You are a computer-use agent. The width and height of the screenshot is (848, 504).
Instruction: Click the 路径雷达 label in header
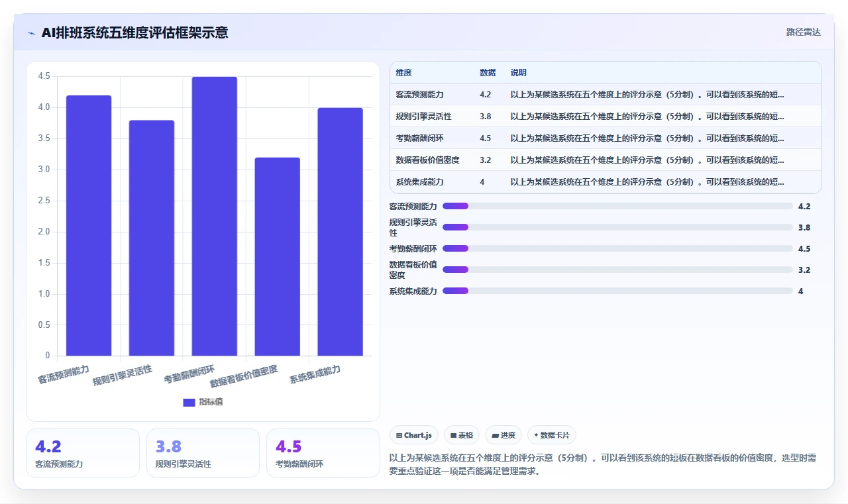[x=804, y=32]
